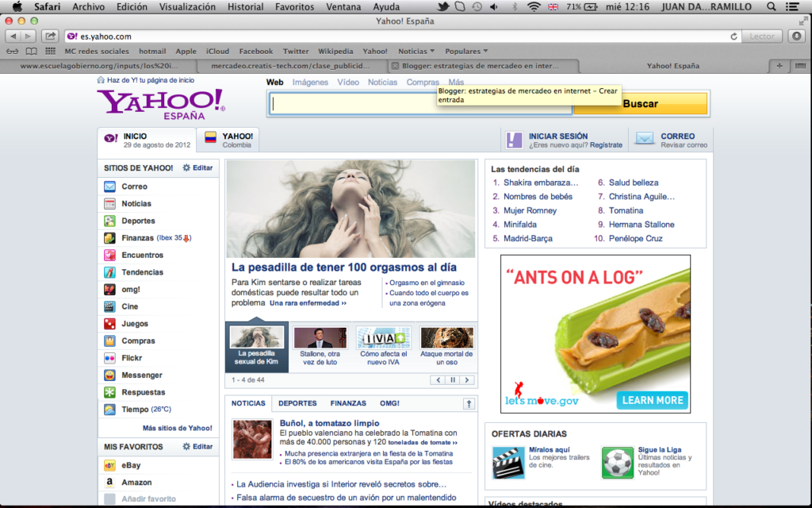Select the FINANZAS news tab
The image size is (812, 508).
tap(348, 403)
